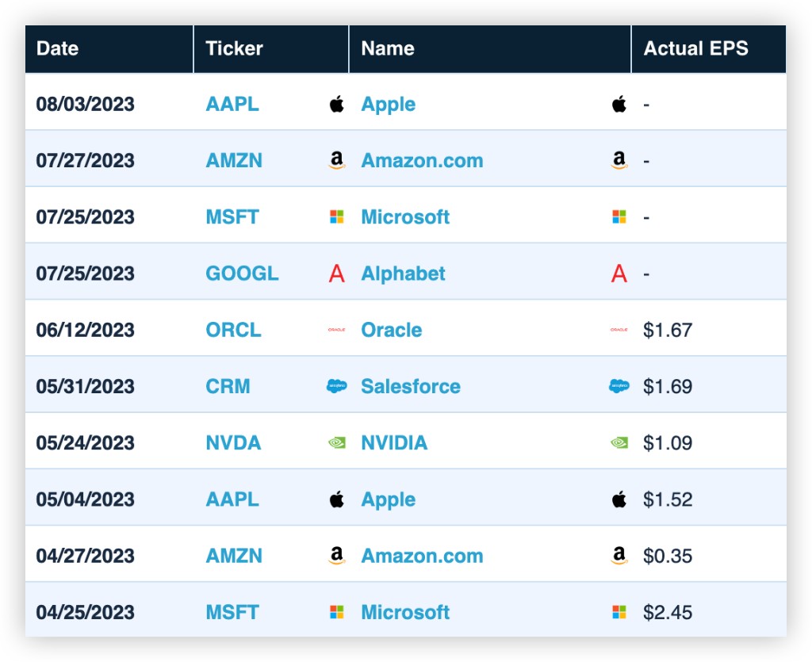Click the Microsoft logo next to the $2.45 EPS value

pos(619,612)
